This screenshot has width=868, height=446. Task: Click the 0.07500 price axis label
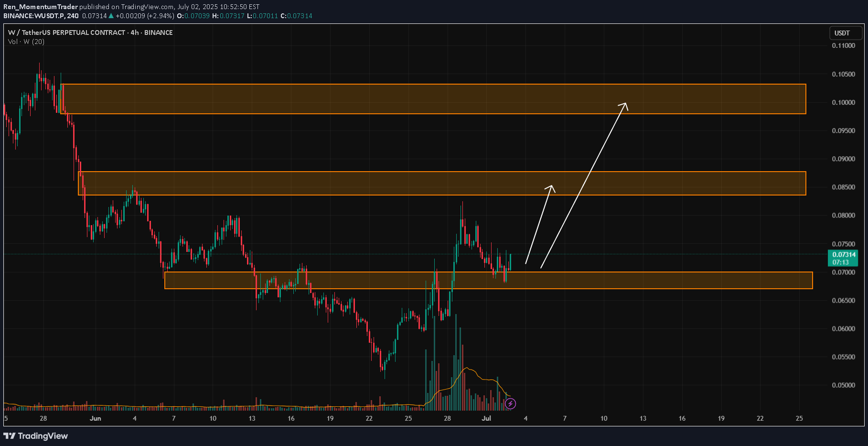coord(843,244)
